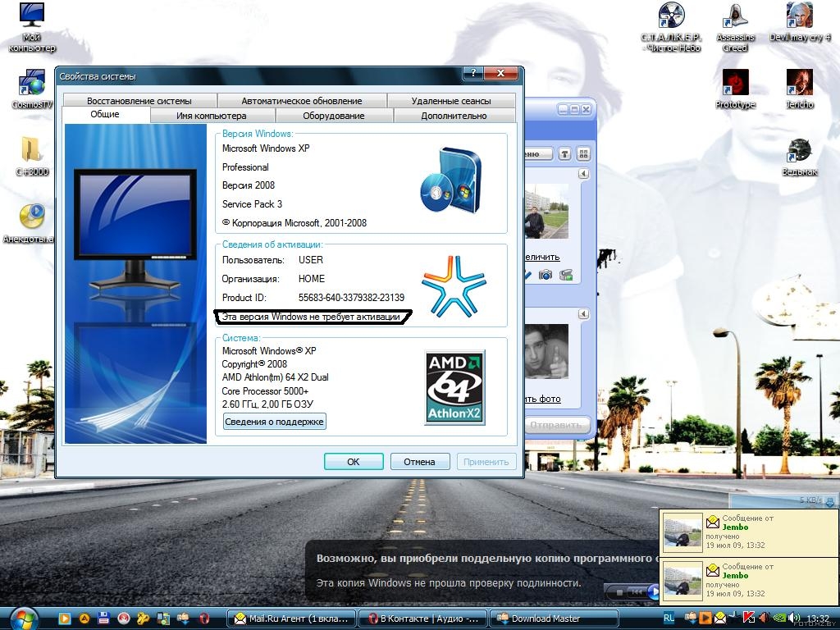
Task: Open the Download Master taskbar button
Action: click(554, 619)
